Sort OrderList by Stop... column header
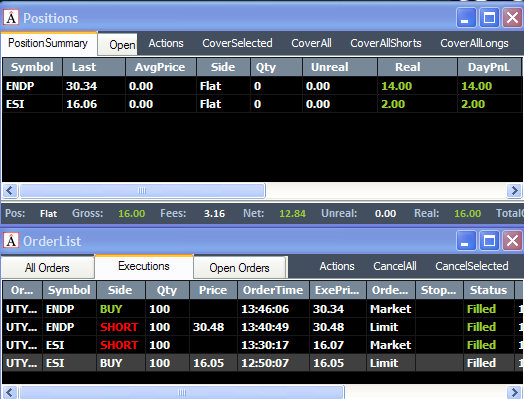Image resolution: width=524 pixels, height=399 pixels. (439, 290)
